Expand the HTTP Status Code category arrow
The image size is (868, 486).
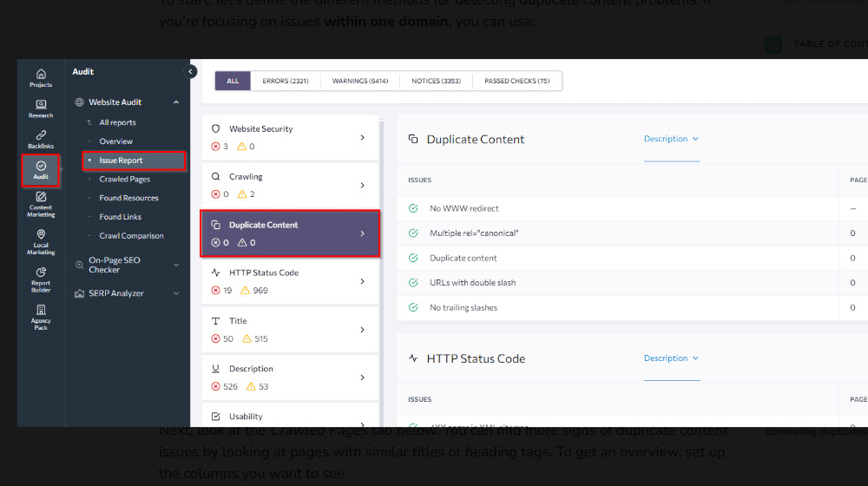click(x=363, y=281)
